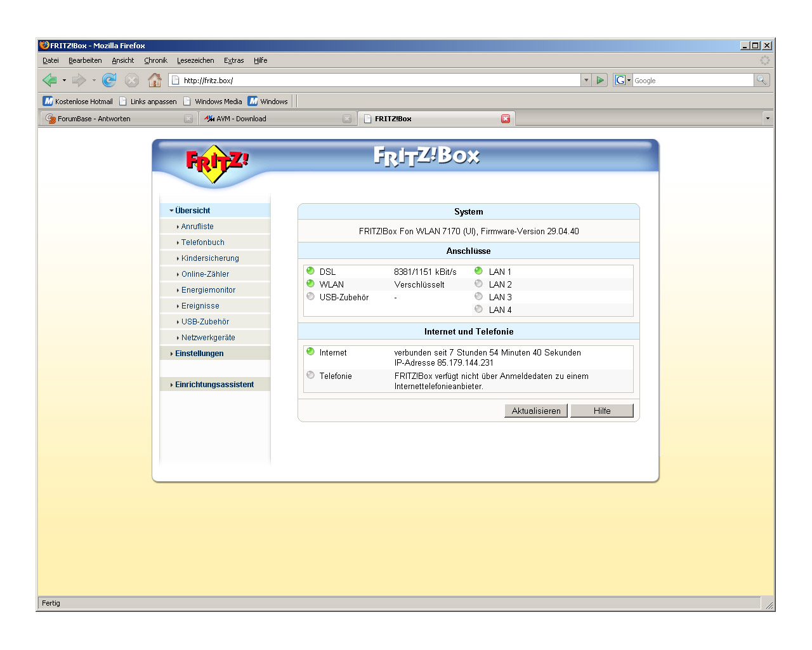Image resolution: width=812 pixels, height=650 pixels.
Task: Close the FRITZ!Box tab with red X
Action: click(x=506, y=119)
